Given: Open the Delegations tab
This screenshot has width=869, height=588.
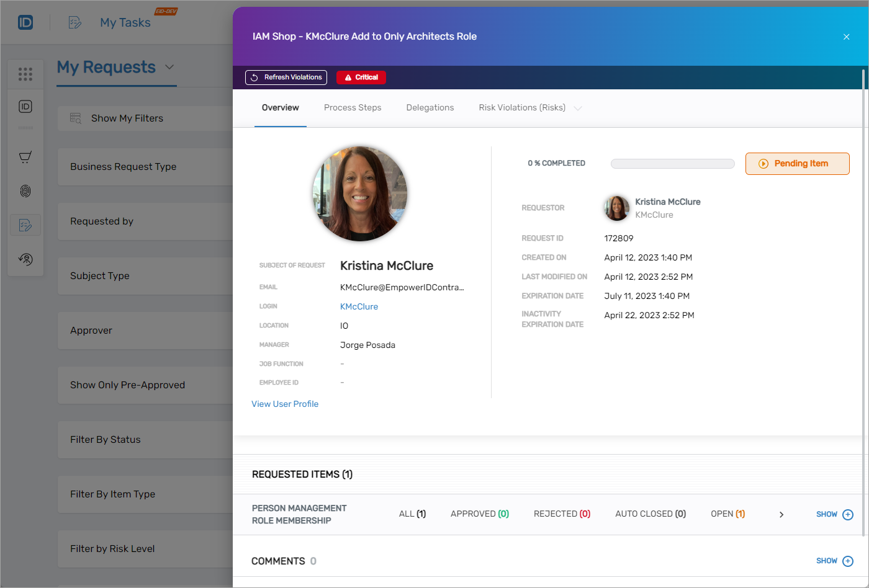Looking at the screenshot, I should (x=430, y=107).
